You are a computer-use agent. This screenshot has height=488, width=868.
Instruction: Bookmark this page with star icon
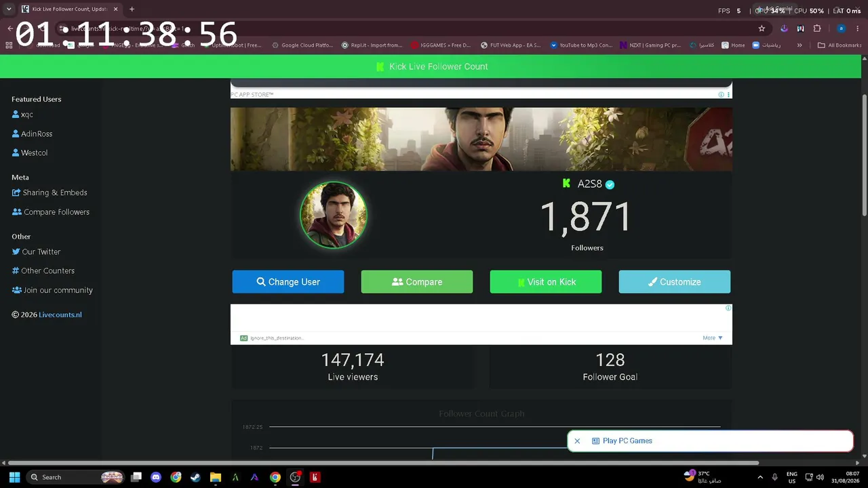pyautogui.click(x=762, y=28)
